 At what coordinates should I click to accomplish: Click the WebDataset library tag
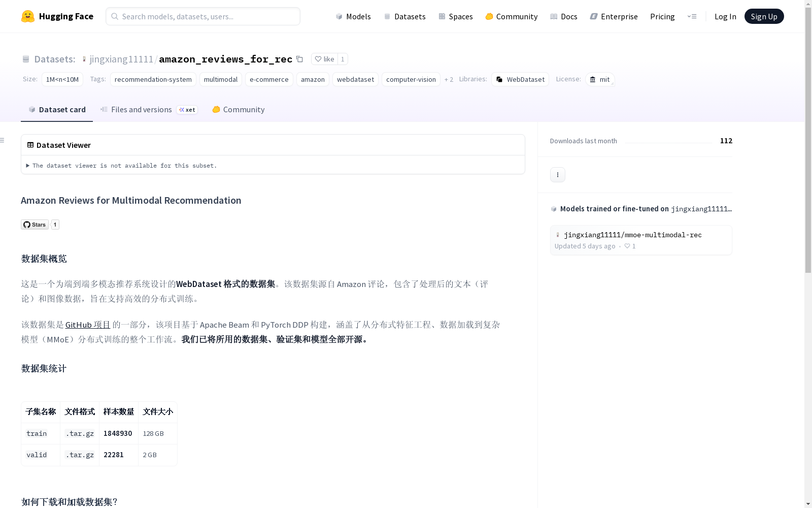520,79
